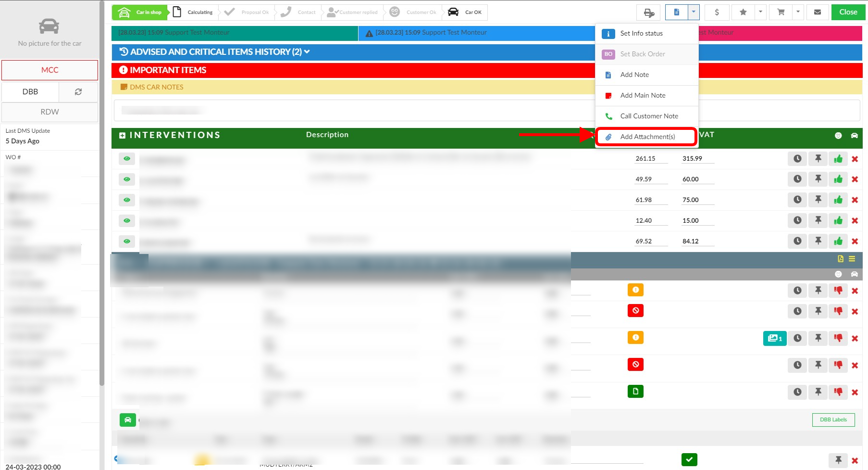Click thumbs up on the 261.15 row
This screenshot has width=868, height=470.
point(838,159)
